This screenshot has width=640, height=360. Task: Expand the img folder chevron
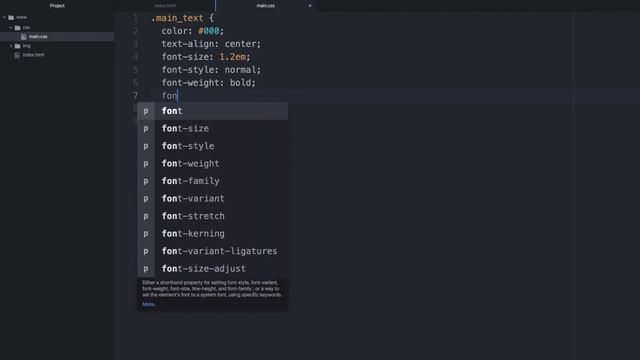pyautogui.click(x=11, y=46)
